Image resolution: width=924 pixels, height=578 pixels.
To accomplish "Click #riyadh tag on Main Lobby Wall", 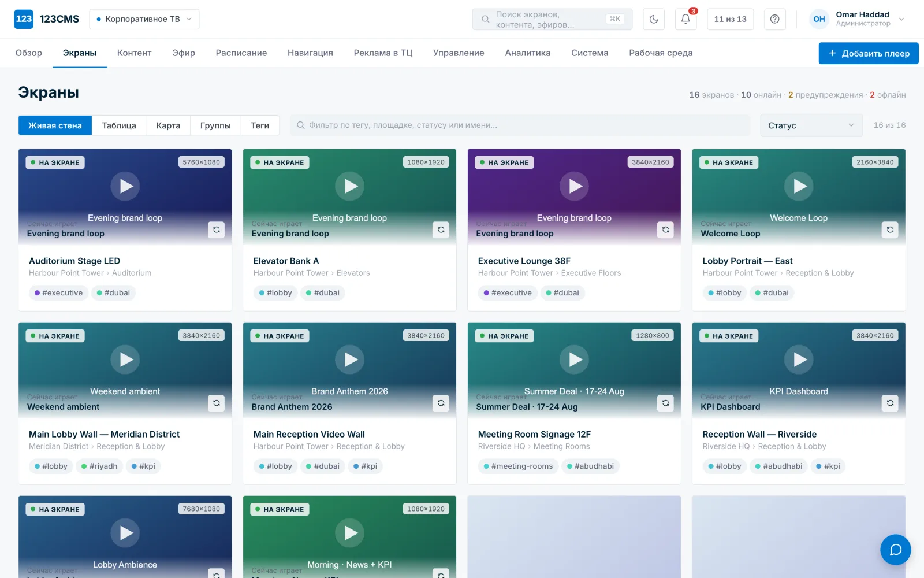I will (99, 466).
